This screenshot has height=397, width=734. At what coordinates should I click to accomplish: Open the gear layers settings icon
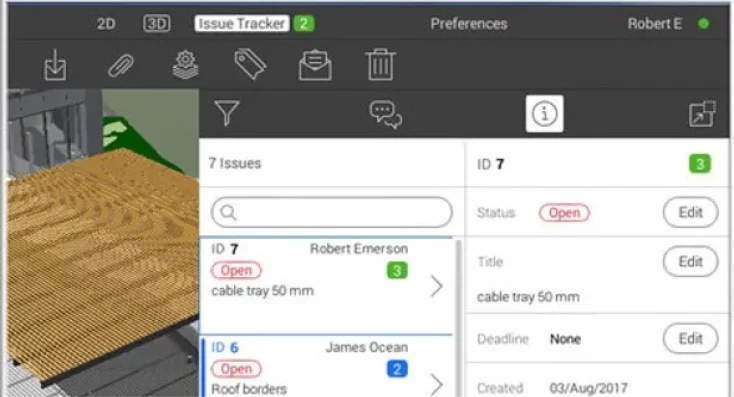coord(185,65)
